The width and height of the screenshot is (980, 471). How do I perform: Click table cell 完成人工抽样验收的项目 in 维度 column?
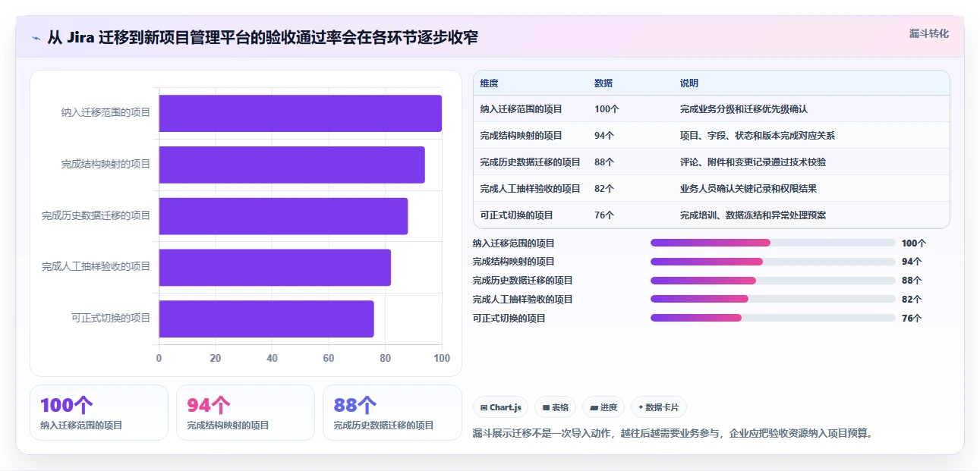tap(531, 189)
